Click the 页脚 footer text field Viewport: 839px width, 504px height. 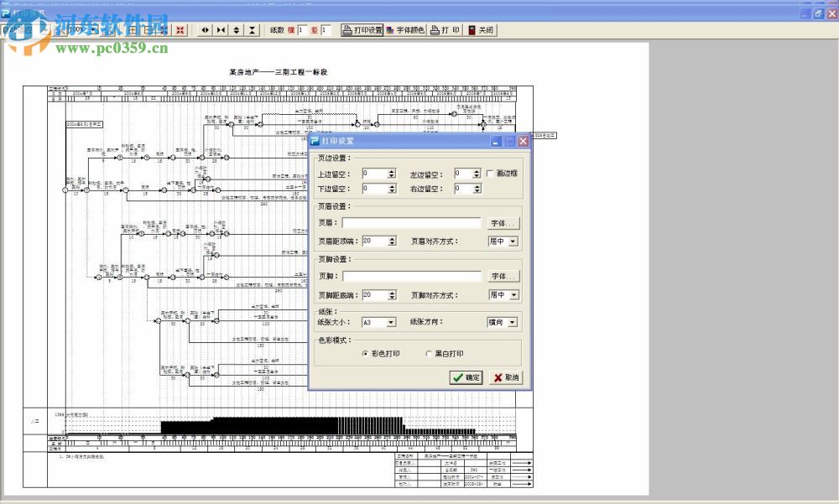pyautogui.click(x=412, y=277)
